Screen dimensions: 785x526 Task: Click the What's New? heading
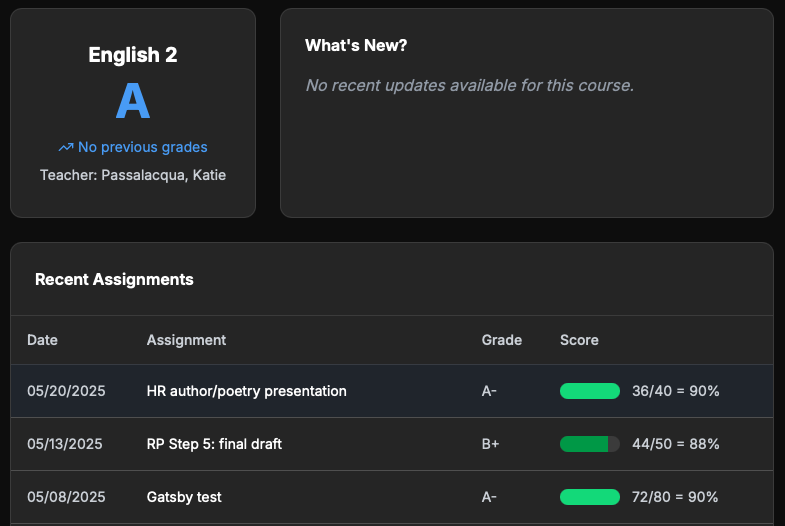coord(356,46)
